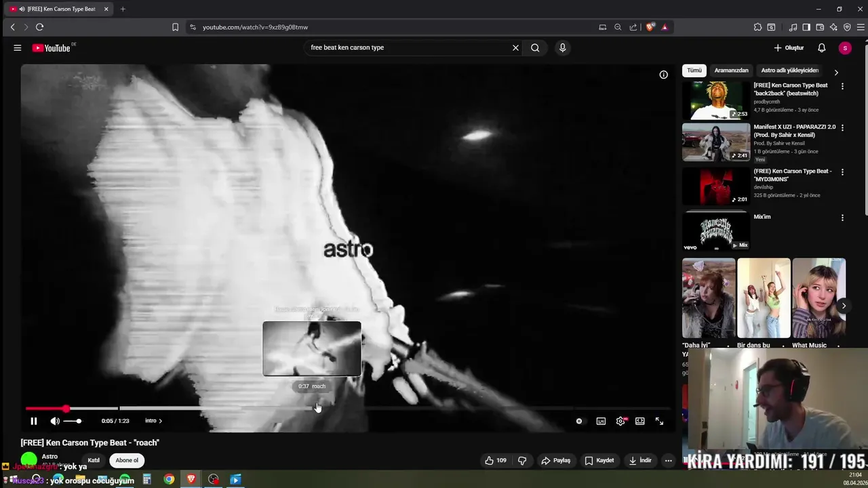Image resolution: width=868 pixels, height=488 pixels.
Task: Show the video info card icon
Action: point(663,75)
